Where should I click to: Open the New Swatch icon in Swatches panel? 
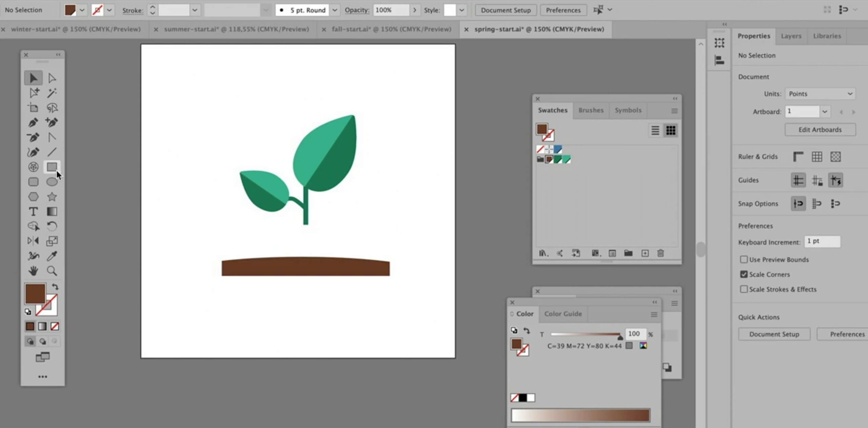coord(645,253)
